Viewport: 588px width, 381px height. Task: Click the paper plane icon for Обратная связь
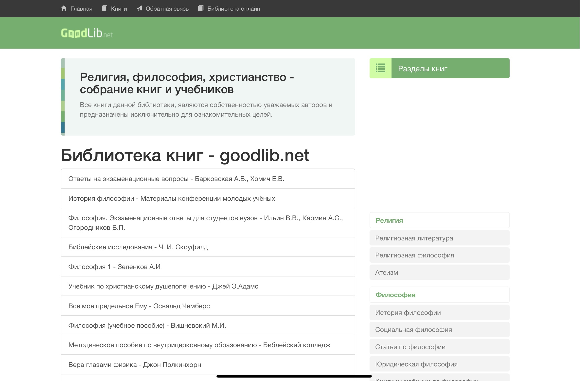pos(139,8)
